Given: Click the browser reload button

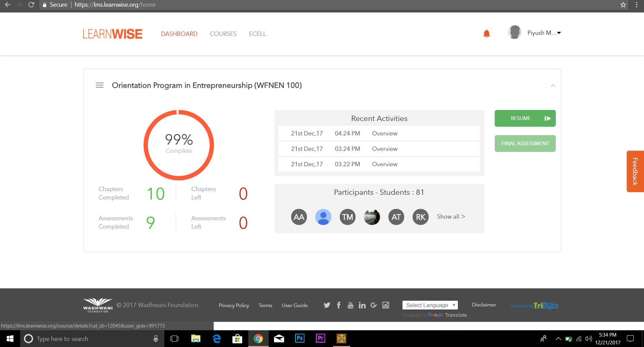Looking at the screenshot, I should [x=31, y=5].
